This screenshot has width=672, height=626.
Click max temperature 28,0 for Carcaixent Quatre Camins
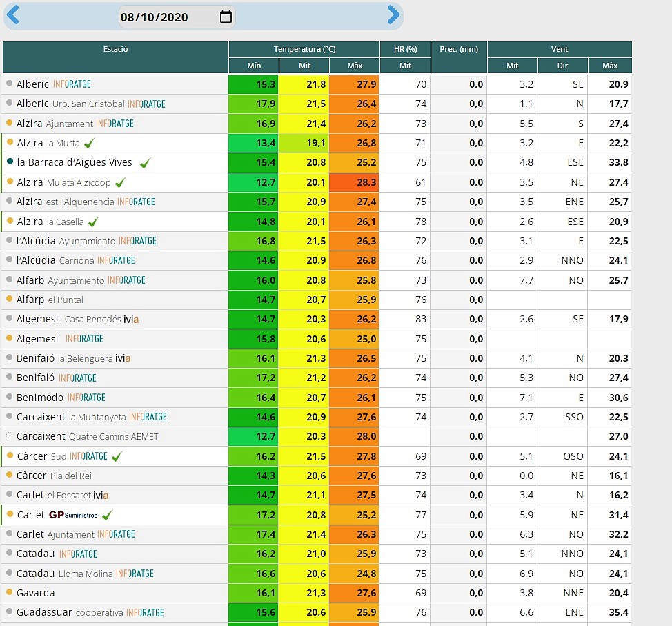point(355,436)
